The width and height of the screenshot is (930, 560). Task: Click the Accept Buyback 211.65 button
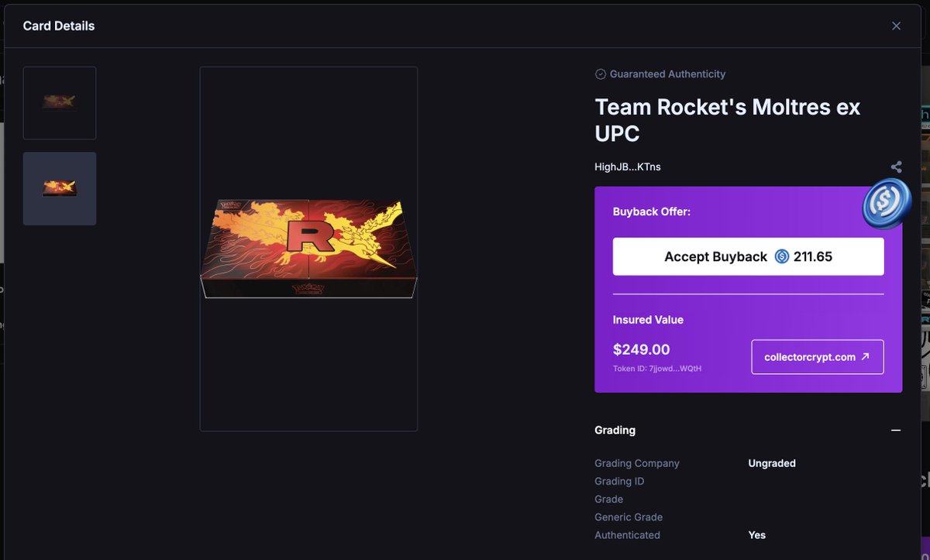click(748, 256)
